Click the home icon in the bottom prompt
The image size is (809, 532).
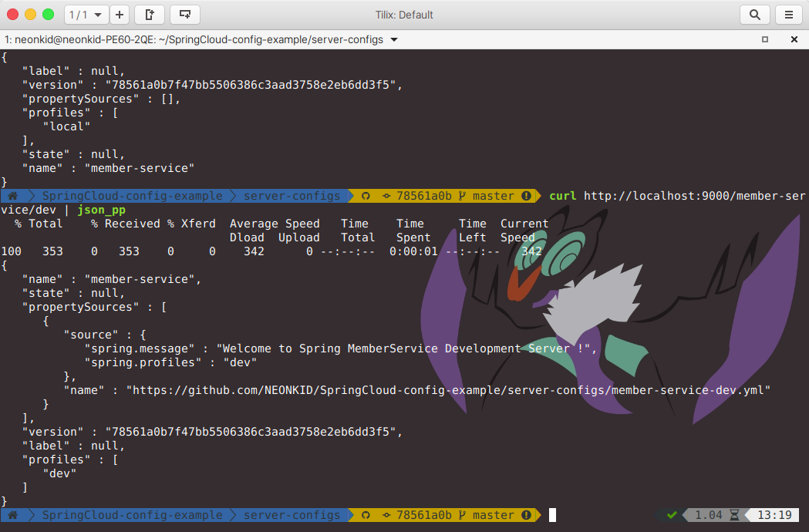pos(13,515)
